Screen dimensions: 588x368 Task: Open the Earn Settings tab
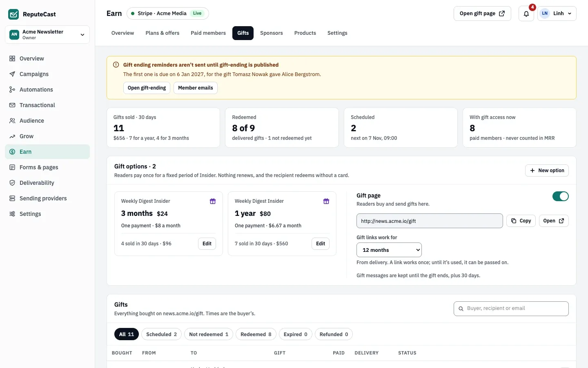(x=337, y=33)
